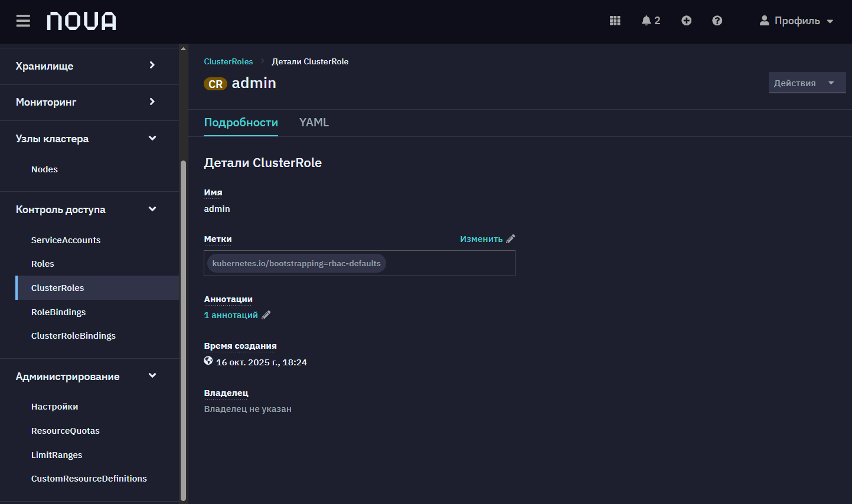Click the creation time 16 окт. 2025 г., 18:24

(x=262, y=362)
